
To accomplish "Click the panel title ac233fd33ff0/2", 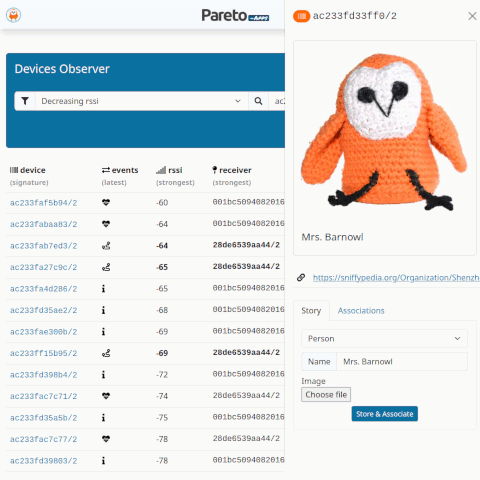I will [x=355, y=16].
